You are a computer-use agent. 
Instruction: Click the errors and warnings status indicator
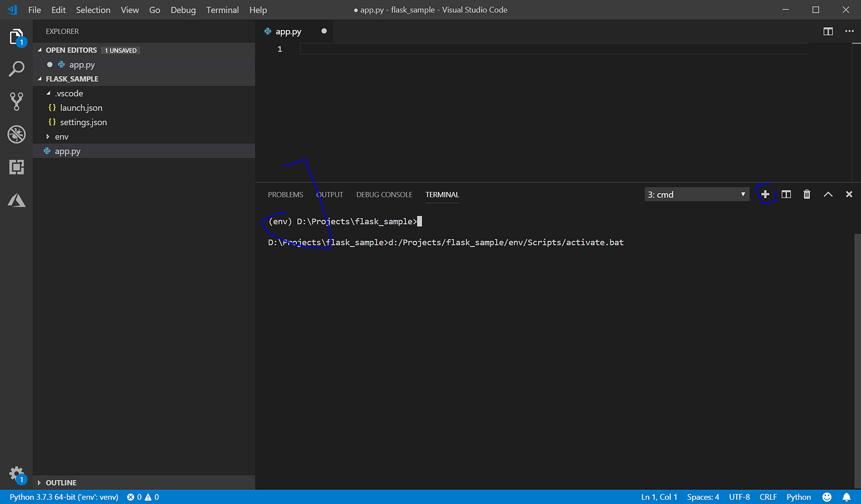pyautogui.click(x=141, y=497)
